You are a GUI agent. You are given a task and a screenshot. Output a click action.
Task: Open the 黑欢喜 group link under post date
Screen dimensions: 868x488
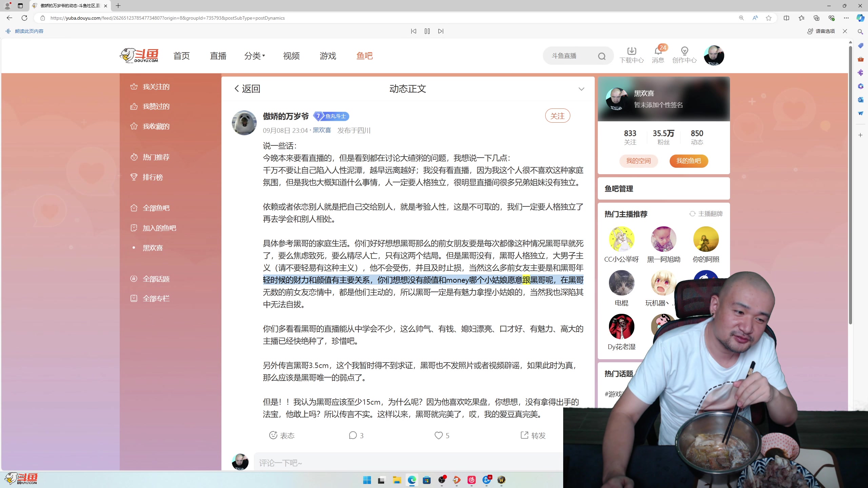[322, 130]
